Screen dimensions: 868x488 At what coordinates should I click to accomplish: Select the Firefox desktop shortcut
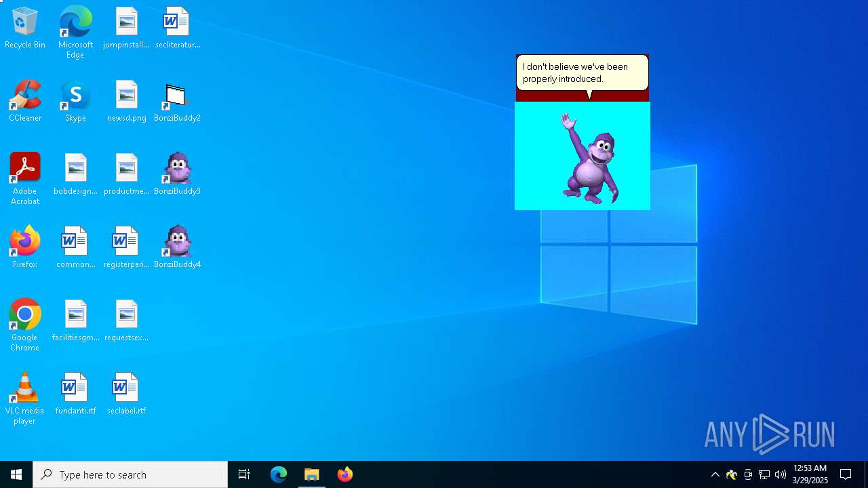pos(25,247)
